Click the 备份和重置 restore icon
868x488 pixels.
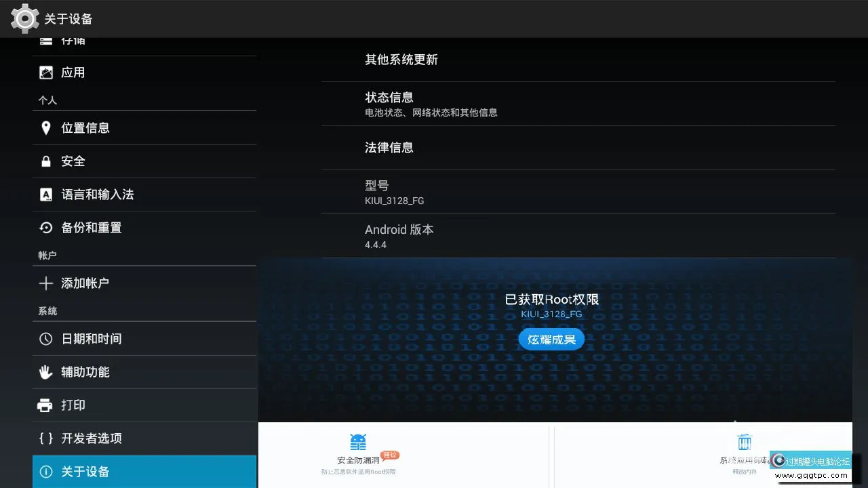tap(46, 228)
